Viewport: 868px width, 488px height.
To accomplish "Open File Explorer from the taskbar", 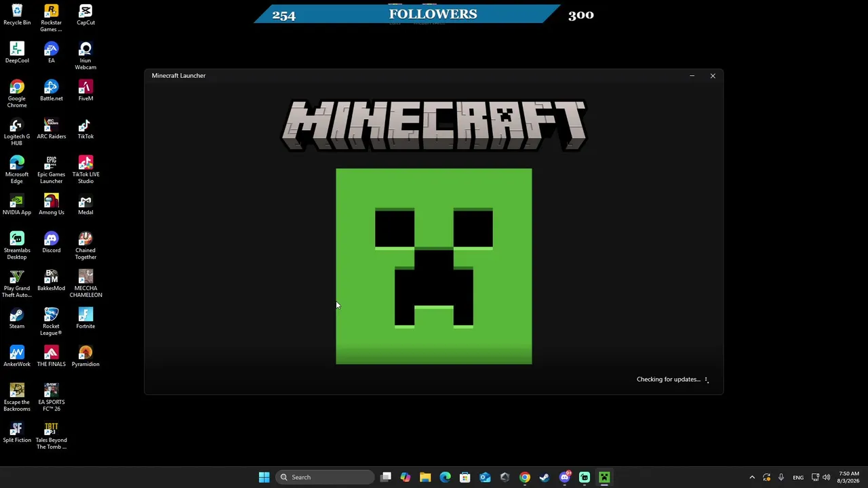I will [x=425, y=477].
